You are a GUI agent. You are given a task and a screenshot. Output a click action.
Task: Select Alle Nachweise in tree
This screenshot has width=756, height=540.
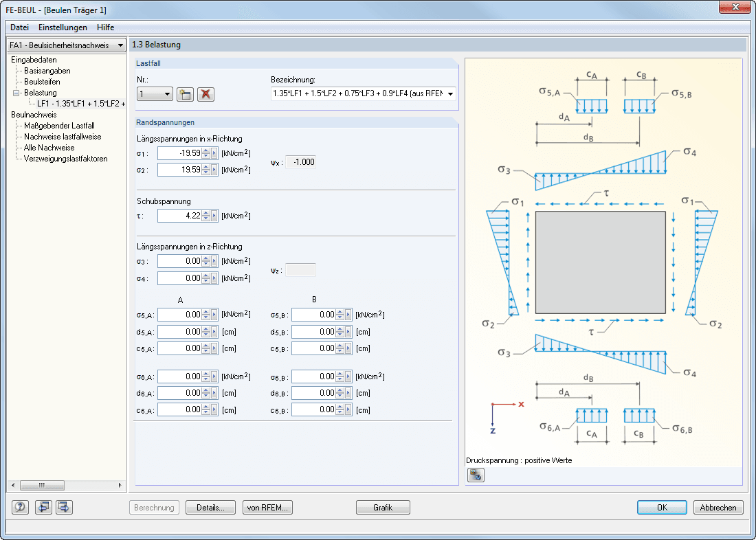coord(49,148)
